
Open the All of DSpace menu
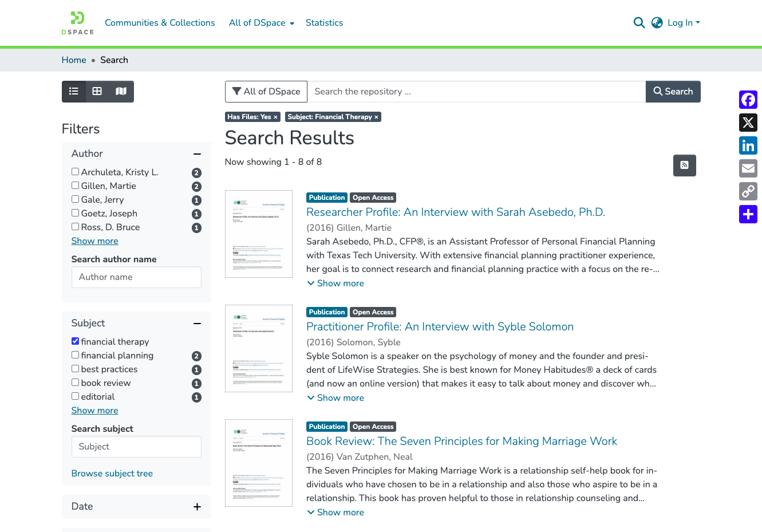(x=262, y=23)
